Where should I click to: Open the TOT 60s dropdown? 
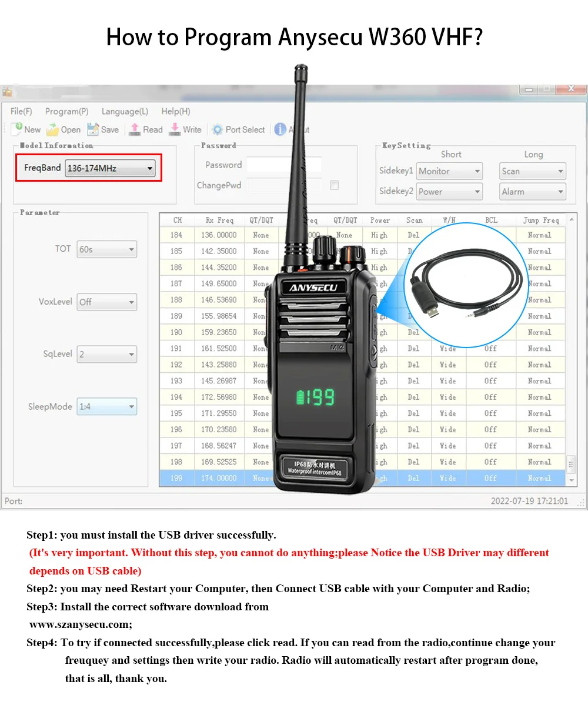click(131, 250)
